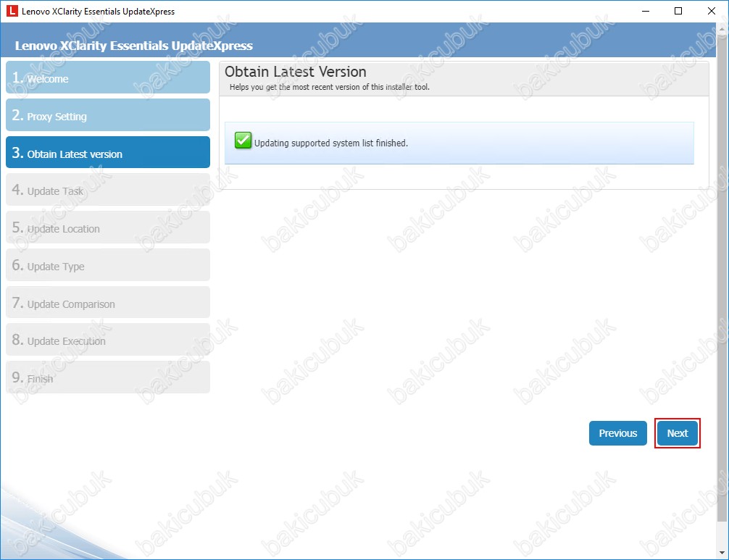Viewport: 729px width, 560px height.
Task: Click the scrollbar down arrow
Action: (722, 553)
